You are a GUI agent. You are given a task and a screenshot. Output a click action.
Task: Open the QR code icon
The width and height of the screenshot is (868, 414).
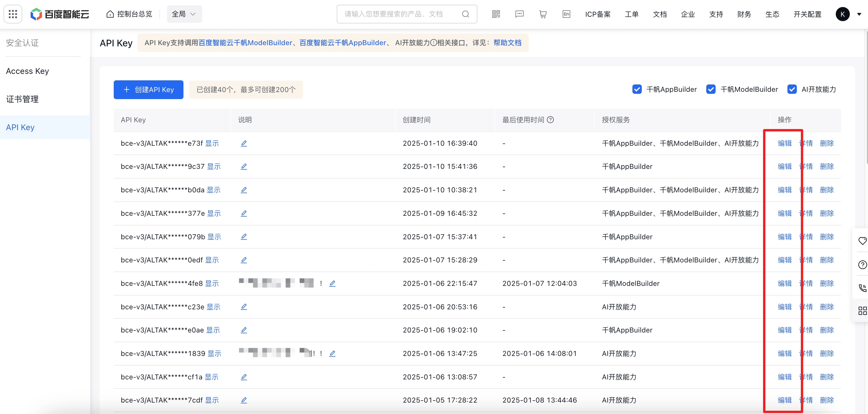click(x=496, y=14)
